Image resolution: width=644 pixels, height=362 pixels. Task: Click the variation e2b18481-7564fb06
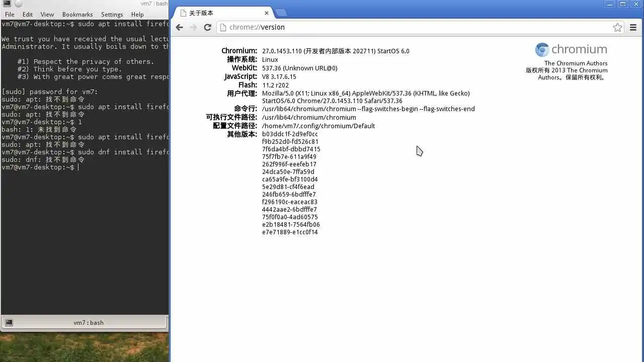(291, 224)
